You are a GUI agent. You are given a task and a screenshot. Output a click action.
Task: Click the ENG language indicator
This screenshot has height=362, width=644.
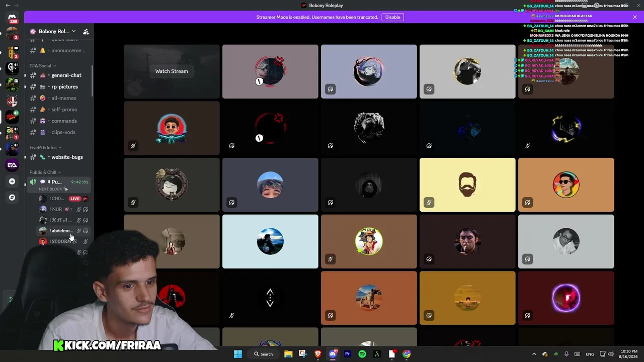pyautogui.click(x=590, y=354)
